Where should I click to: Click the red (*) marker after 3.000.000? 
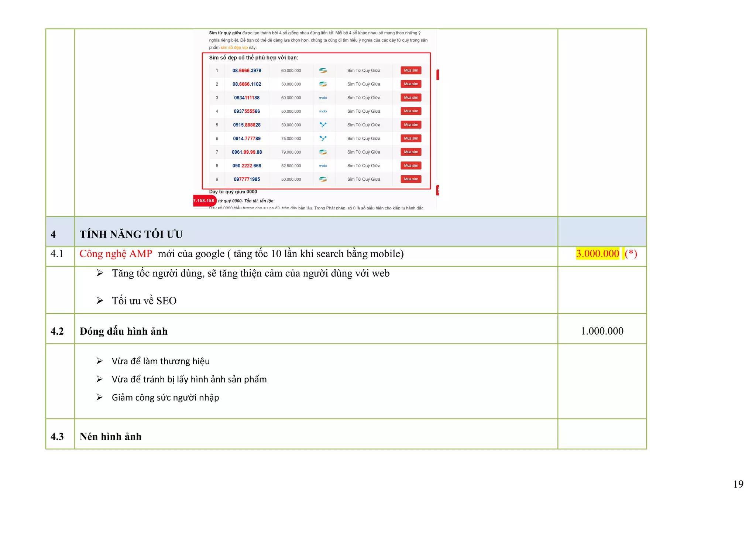click(x=631, y=254)
